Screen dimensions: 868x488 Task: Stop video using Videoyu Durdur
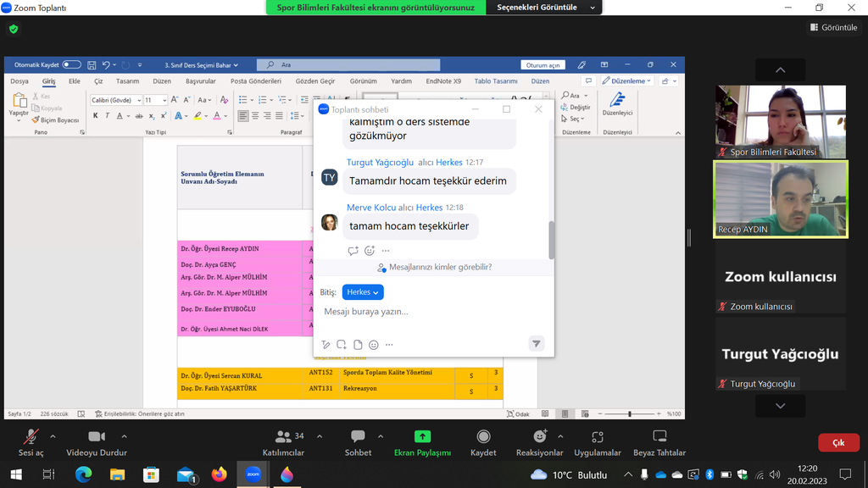click(97, 441)
